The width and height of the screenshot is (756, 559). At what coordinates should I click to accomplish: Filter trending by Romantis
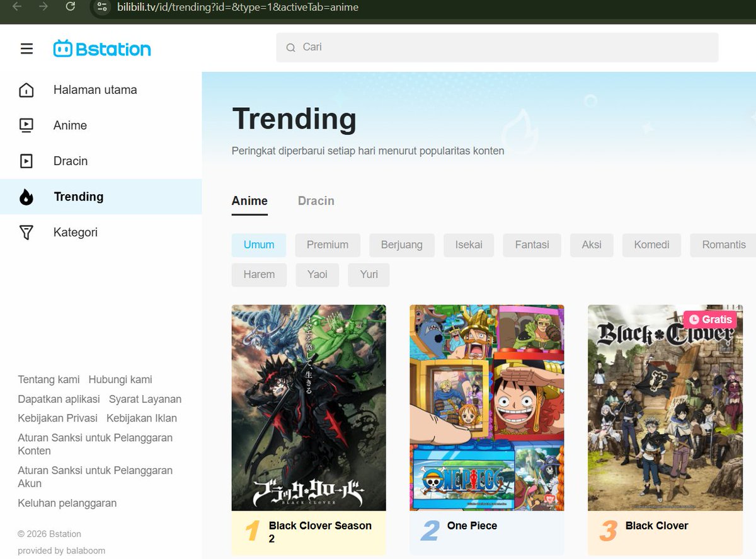[x=724, y=245]
